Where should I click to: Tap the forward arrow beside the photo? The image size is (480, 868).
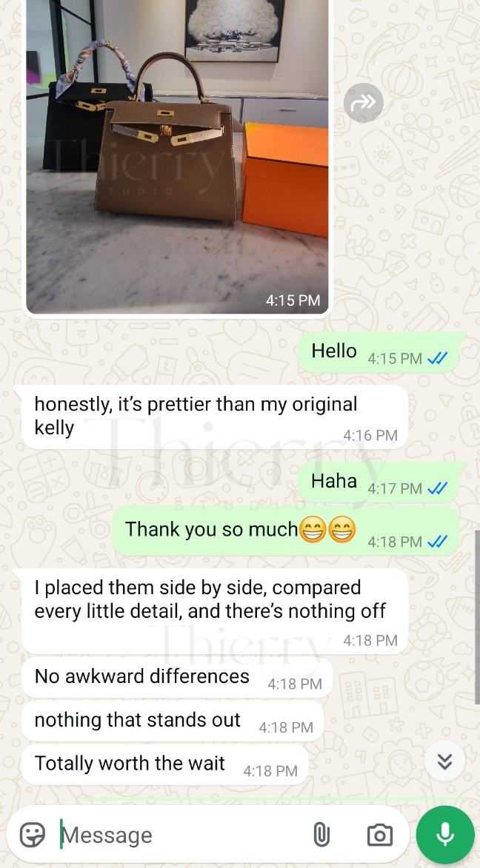tap(363, 102)
